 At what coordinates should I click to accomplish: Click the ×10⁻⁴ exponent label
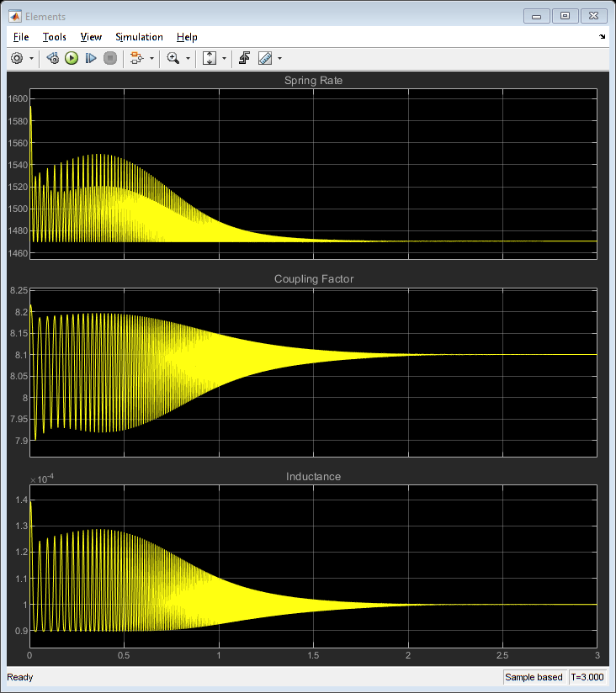tap(42, 479)
